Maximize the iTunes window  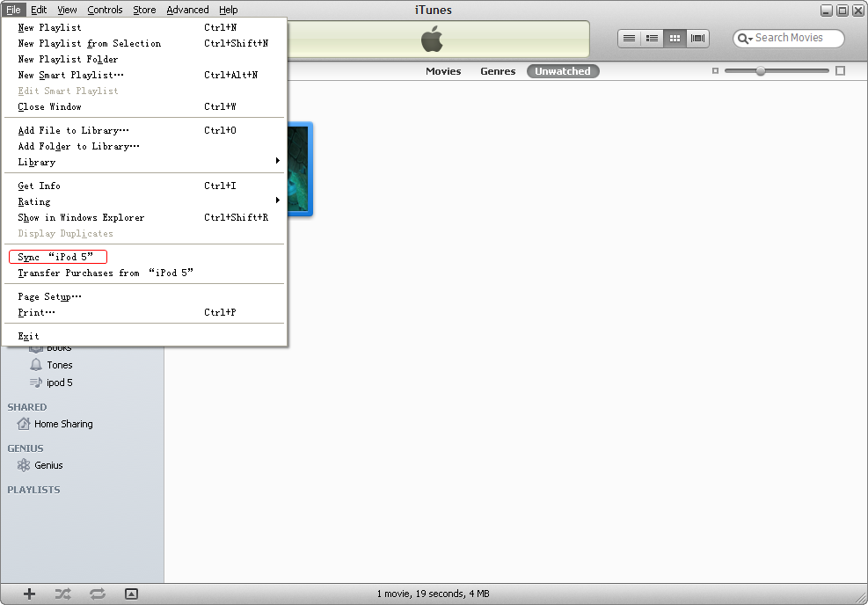pyautogui.click(x=842, y=11)
